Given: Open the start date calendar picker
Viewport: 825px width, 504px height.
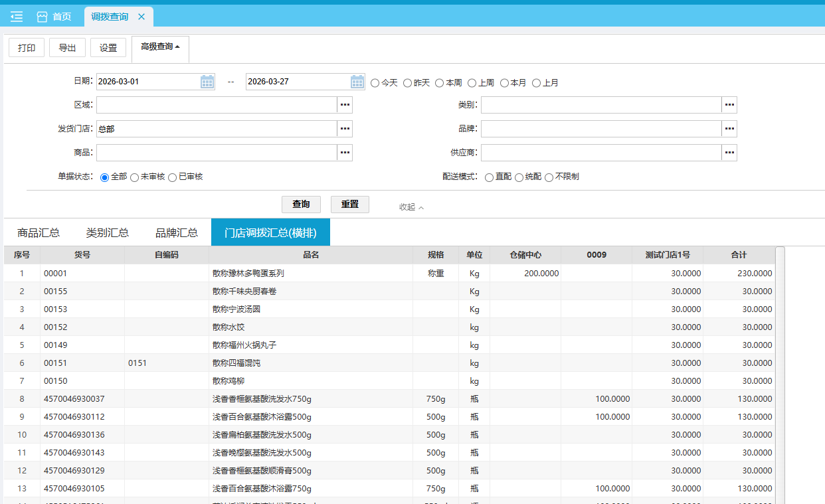Looking at the screenshot, I should click(x=207, y=82).
